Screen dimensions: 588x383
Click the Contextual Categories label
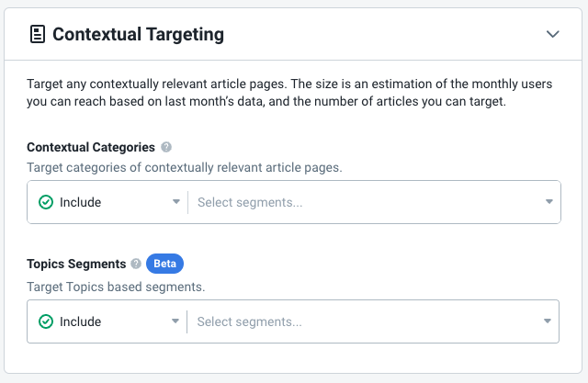coord(91,147)
